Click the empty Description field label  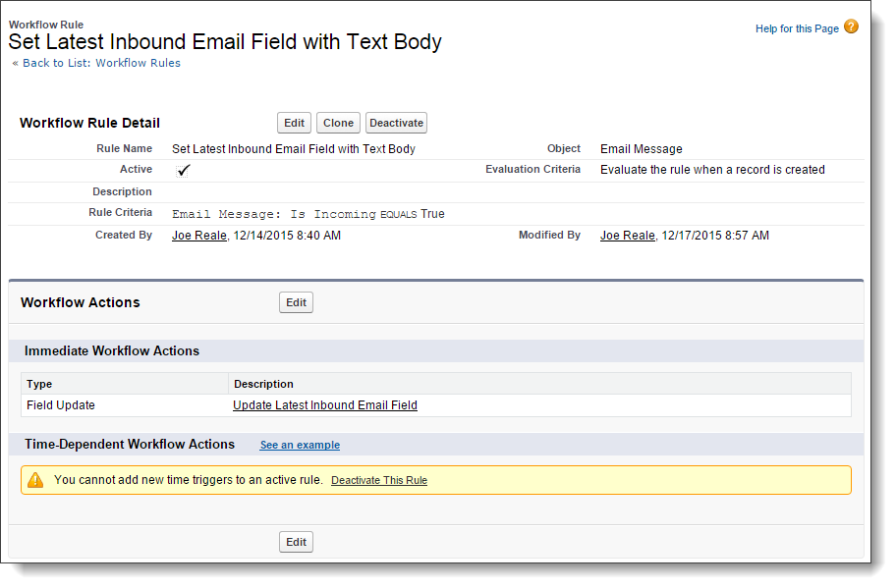click(122, 191)
